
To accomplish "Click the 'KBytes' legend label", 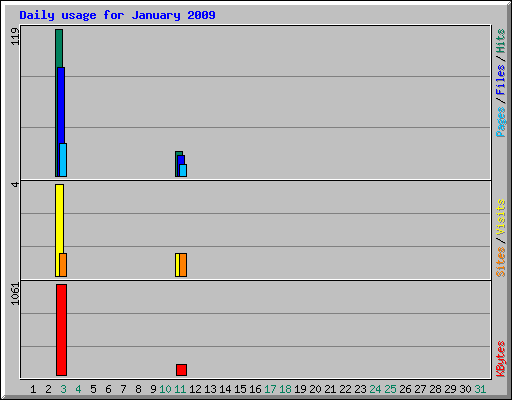I will click(500, 359).
